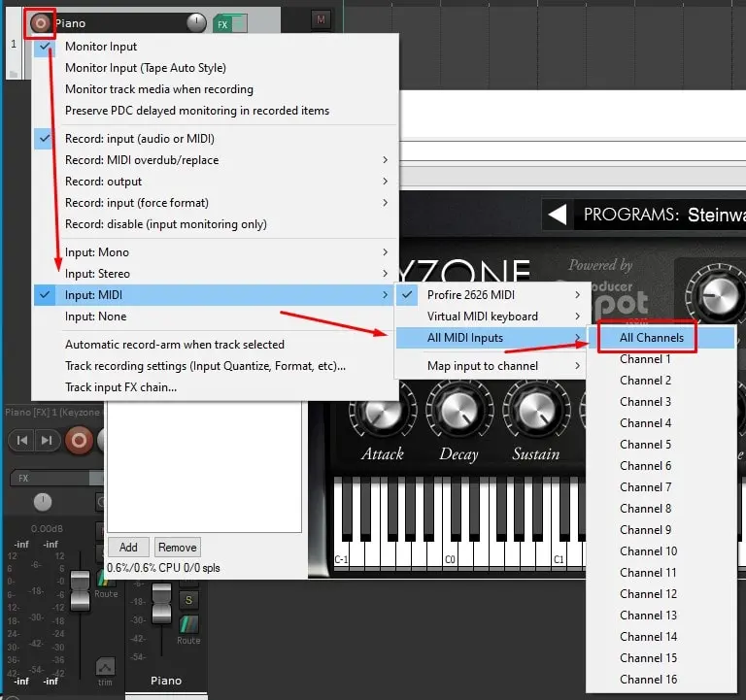Select Channel 2
Image resolution: width=746 pixels, height=700 pixels.
[661, 381]
